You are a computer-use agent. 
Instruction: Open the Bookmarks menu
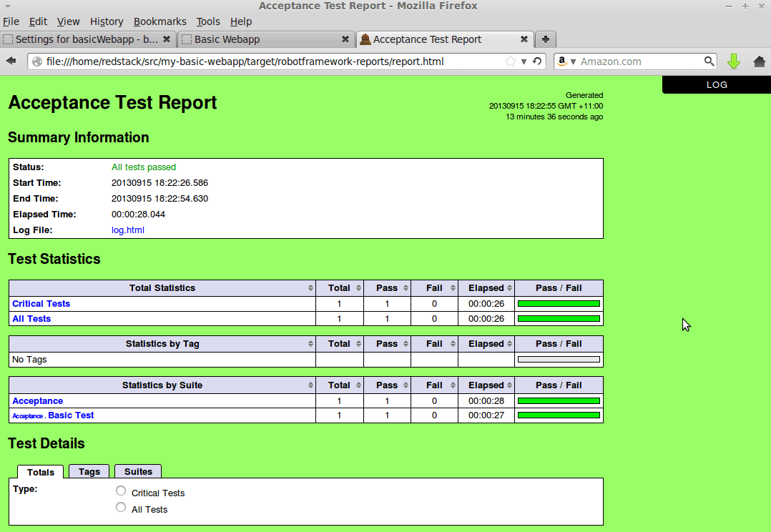(x=159, y=21)
